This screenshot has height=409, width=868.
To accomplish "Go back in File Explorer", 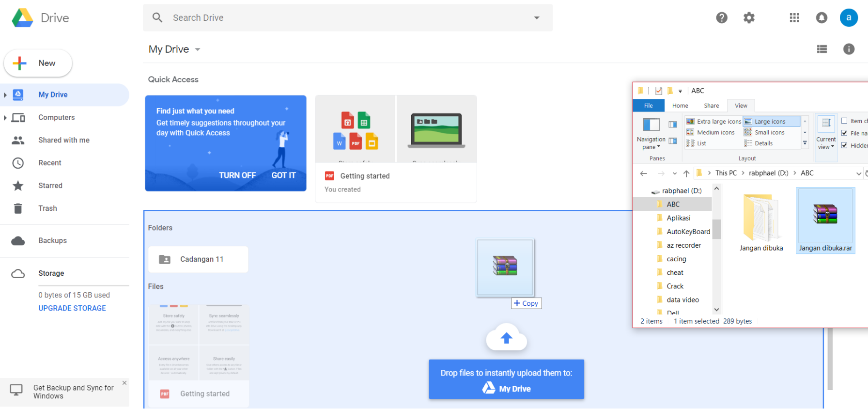I will 643,173.
